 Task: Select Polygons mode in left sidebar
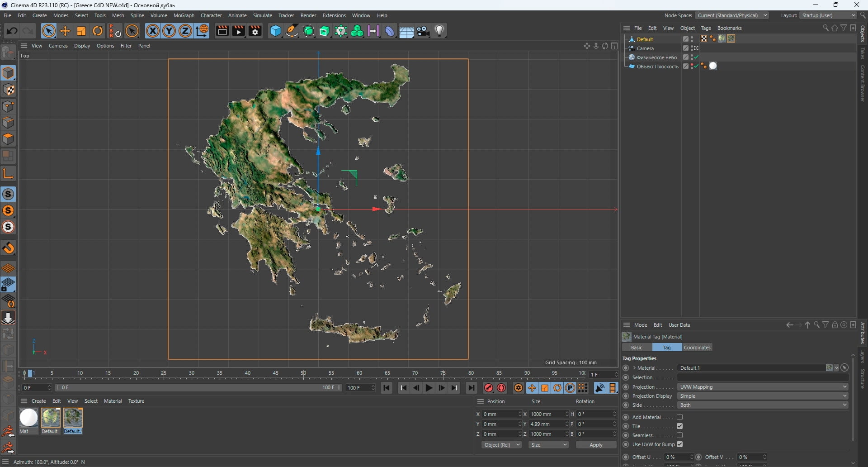(8, 139)
